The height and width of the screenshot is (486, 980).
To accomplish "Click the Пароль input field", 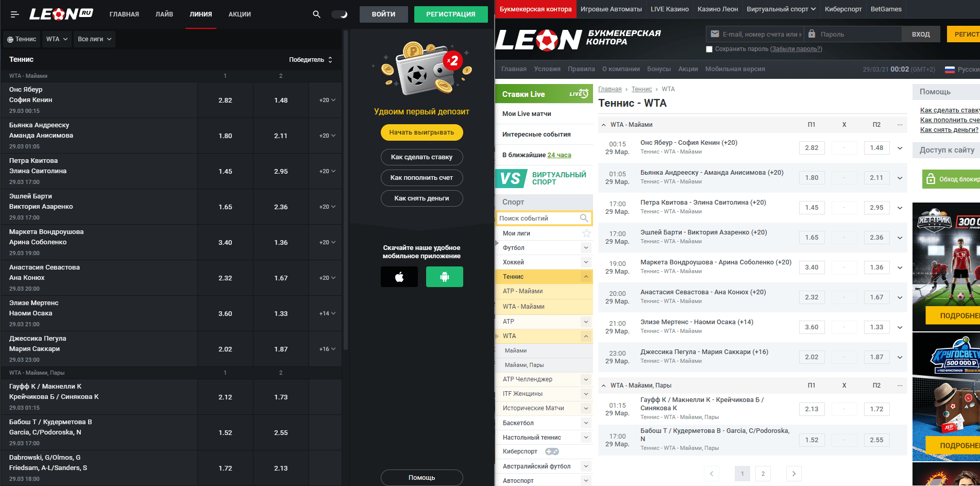I will coord(853,35).
